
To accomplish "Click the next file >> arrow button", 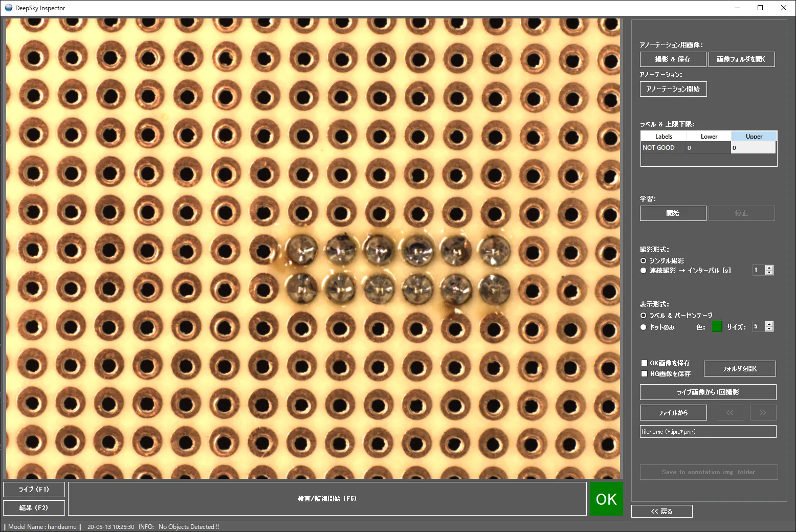I will click(763, 413).
